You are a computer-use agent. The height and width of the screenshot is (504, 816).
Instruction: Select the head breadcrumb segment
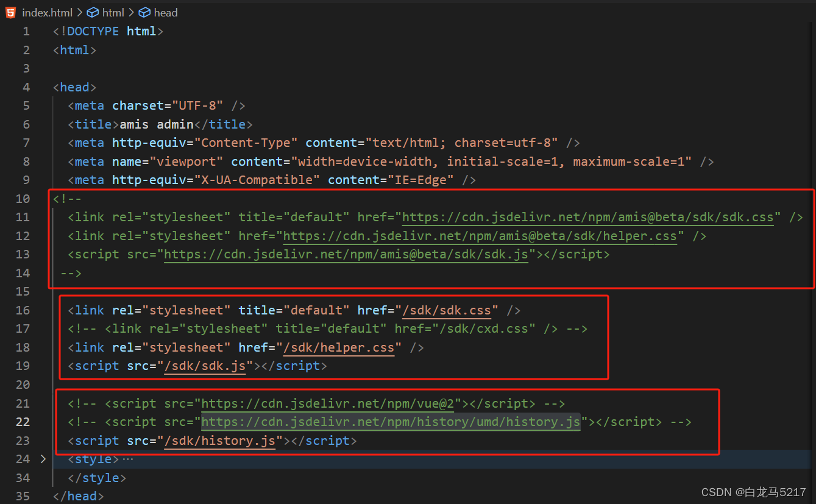pyautogui.click(x=166, y=12)
